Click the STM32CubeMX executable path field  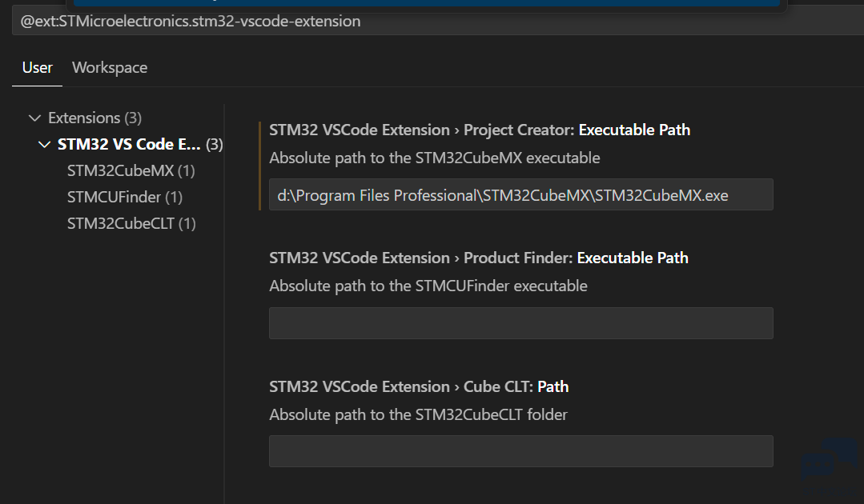tap(520, 194)
